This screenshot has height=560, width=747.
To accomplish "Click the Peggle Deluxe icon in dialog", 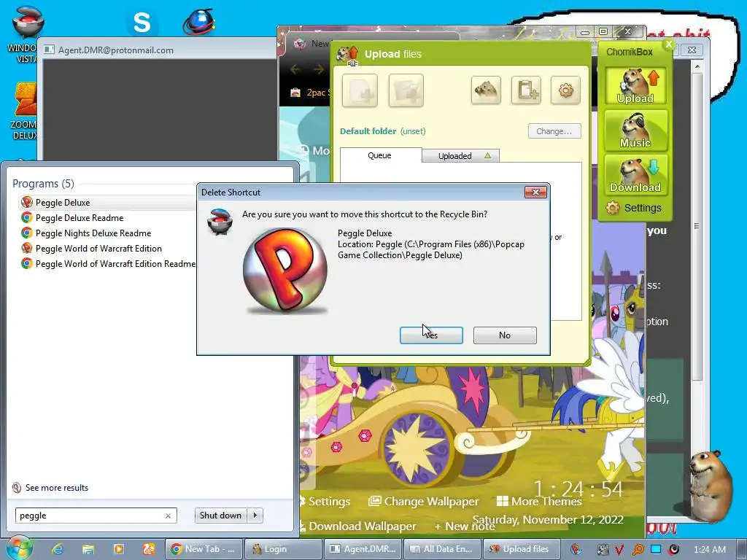I will 285,271.
